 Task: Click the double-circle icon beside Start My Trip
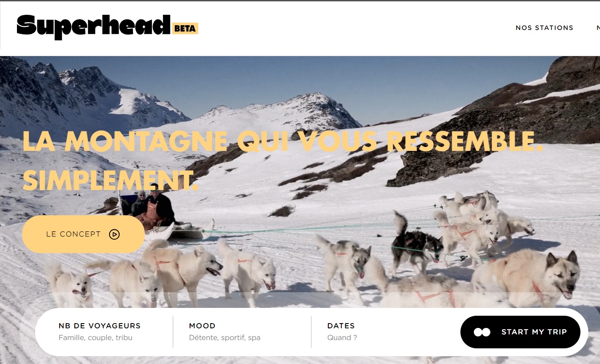click(482, 332)
